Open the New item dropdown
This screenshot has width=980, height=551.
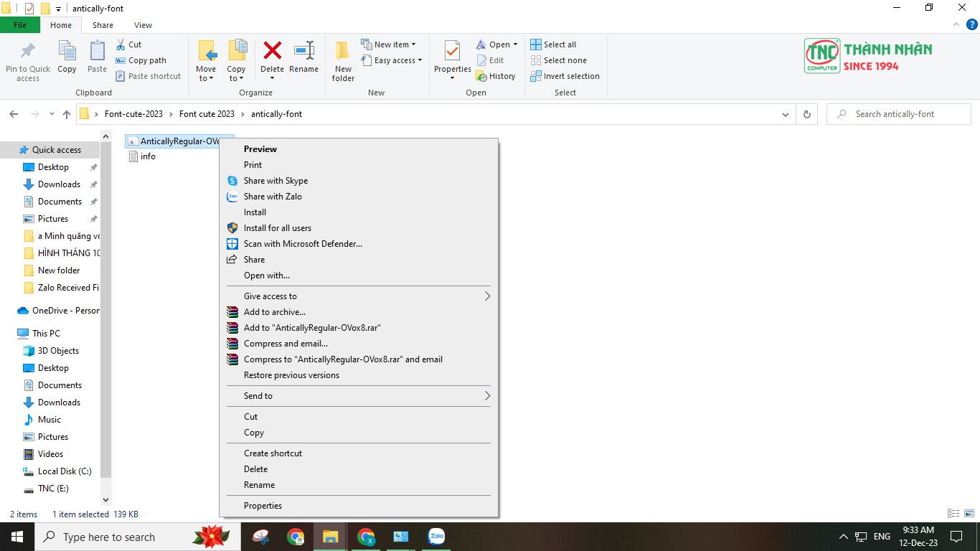[x=388, y=44]
